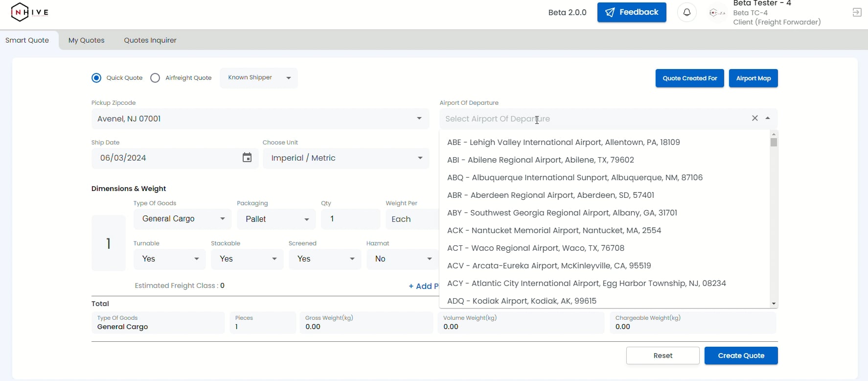Select the Airfreight Quote radio button
The width and height of the screenshot is (868, 381).
click(x=155, y=78)
